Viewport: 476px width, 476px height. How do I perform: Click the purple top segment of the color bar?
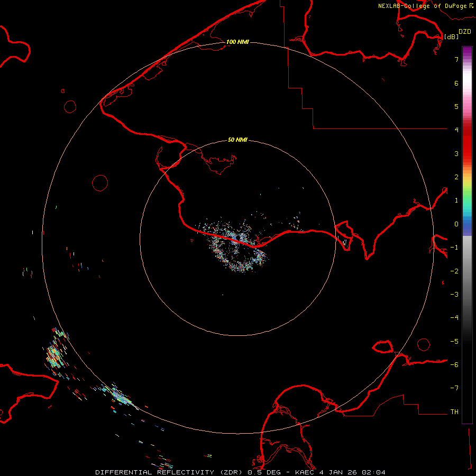[467, 52]
